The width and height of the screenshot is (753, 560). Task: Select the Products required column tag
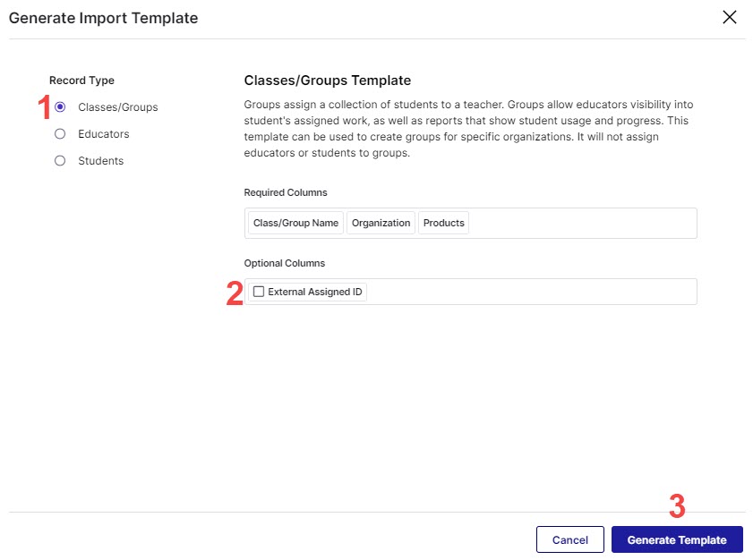point(443,223)
